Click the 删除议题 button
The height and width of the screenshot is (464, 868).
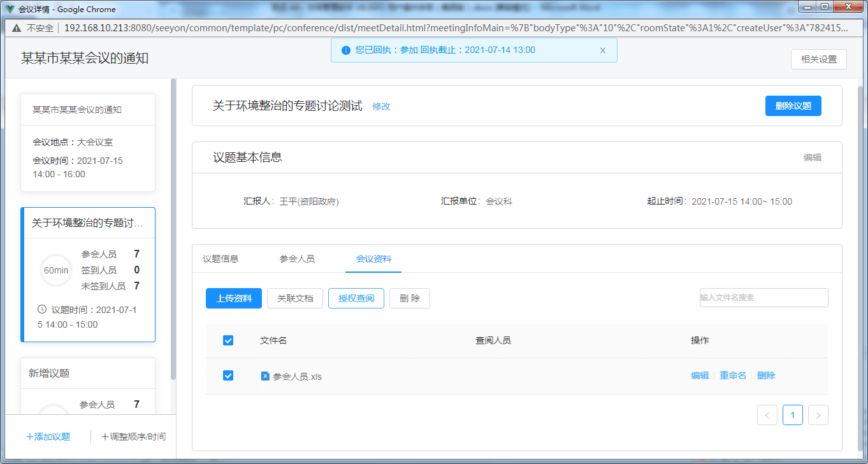tap(793, 106)
